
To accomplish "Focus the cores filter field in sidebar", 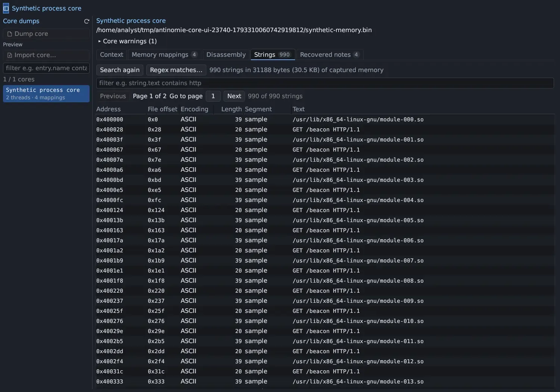I will pyautogui.click(x=46, y=68).
